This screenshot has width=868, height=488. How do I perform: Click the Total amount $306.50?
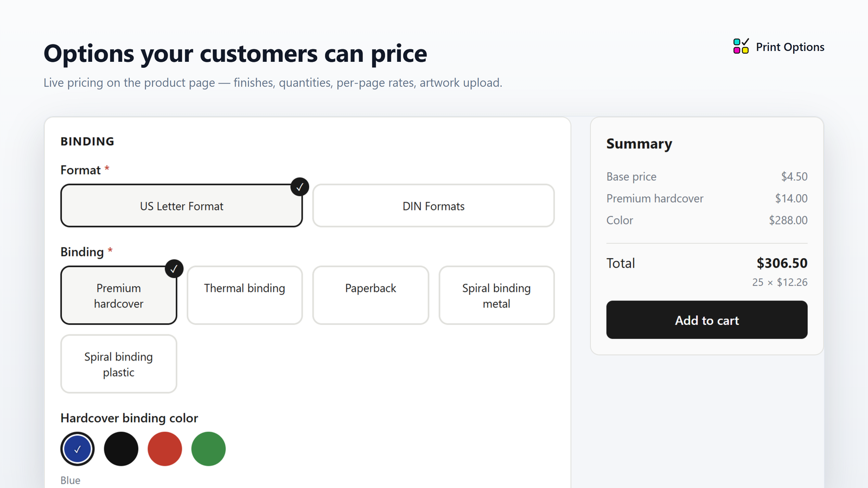tap(782, 263)
